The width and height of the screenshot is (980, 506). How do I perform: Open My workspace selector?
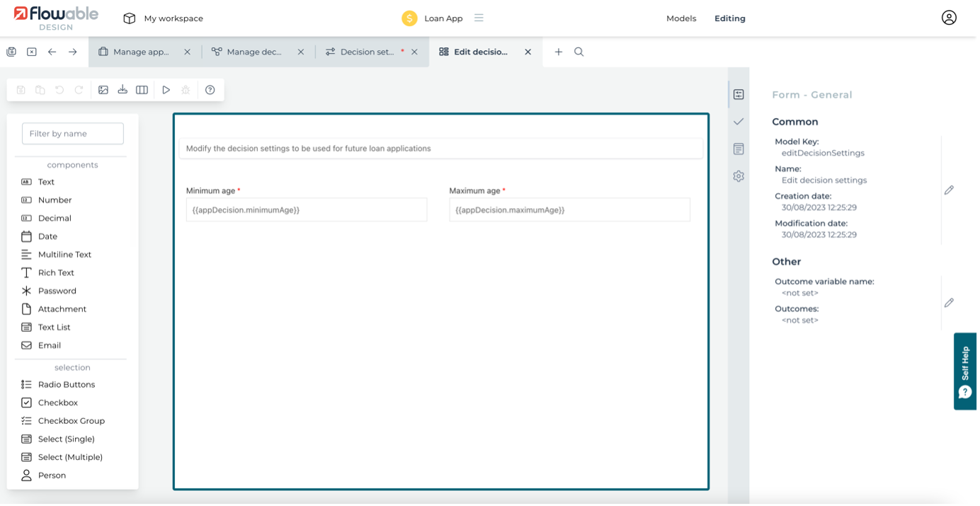(x=164, y=18)
